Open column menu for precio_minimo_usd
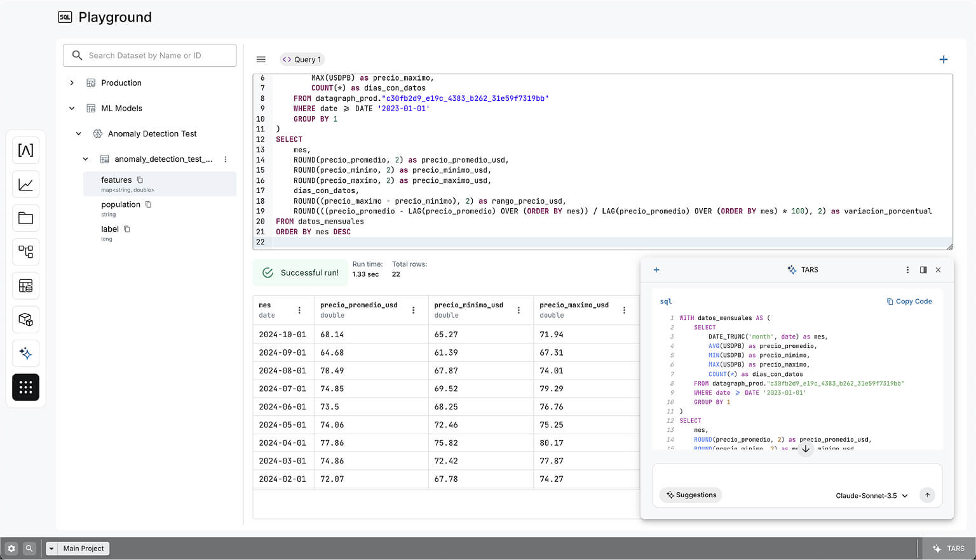Screen dimensions: 976x560 point(518,310)
